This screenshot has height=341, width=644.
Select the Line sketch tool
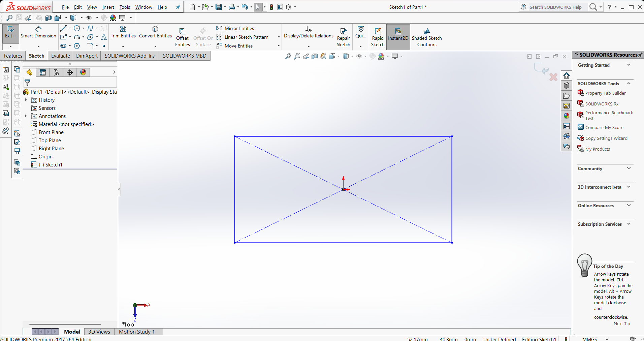pyautogui.click(x=63, y=28)
